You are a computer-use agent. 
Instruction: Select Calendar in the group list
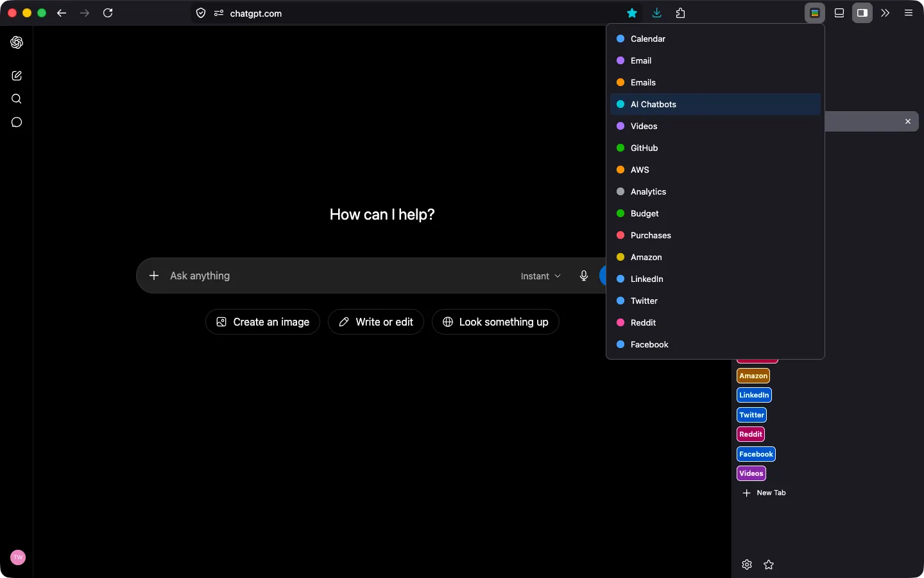[715, 39]
